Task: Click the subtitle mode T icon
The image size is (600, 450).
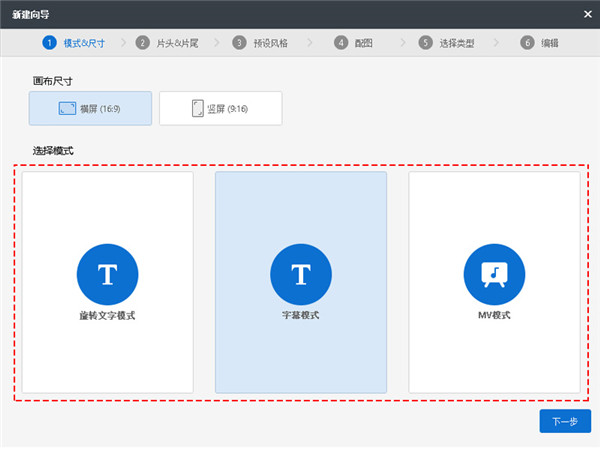Action: 301,273
